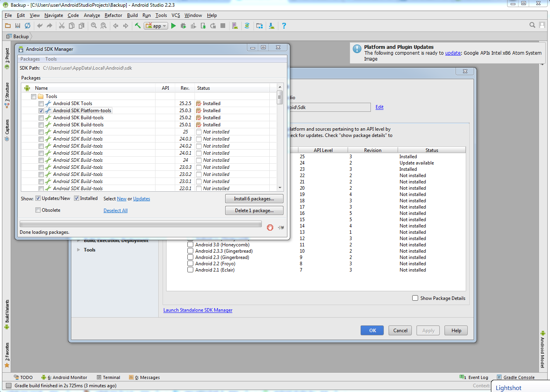Open the AVD Manager toolbar icon
This screenshot has width=550, height=392.
(x=235, y=26)
